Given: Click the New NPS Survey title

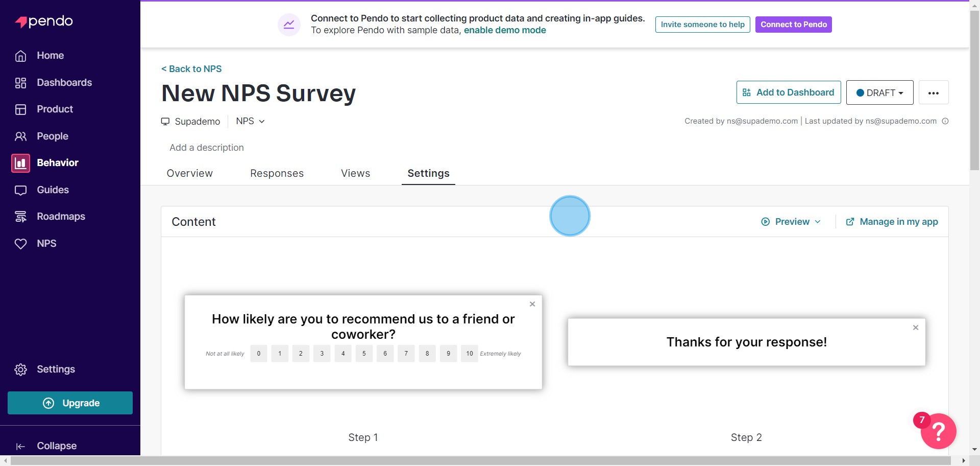Looking at the screenshot, I should [258, 94].
